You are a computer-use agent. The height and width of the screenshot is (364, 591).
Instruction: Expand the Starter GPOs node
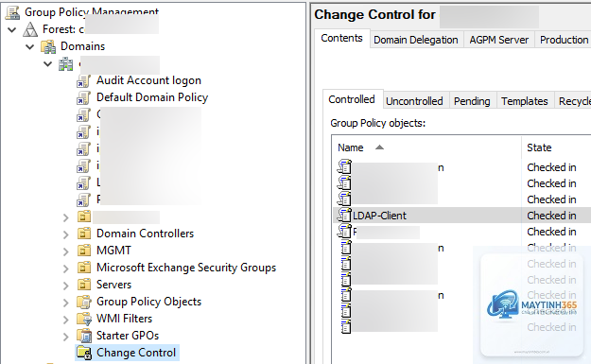click(x=65, y=337)
